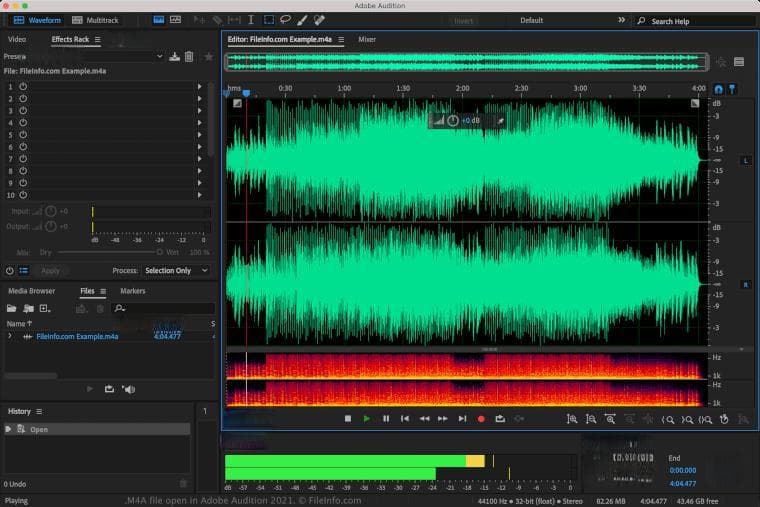Zoom in amplitude on the waveform
The width and height of the screenshot is (760, 507).
(x=572, y=419)
